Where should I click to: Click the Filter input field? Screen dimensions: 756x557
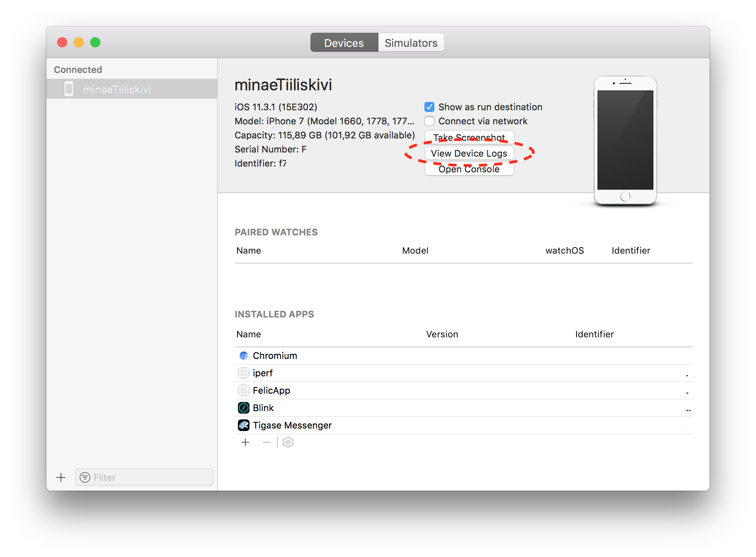tap(144, 477)
